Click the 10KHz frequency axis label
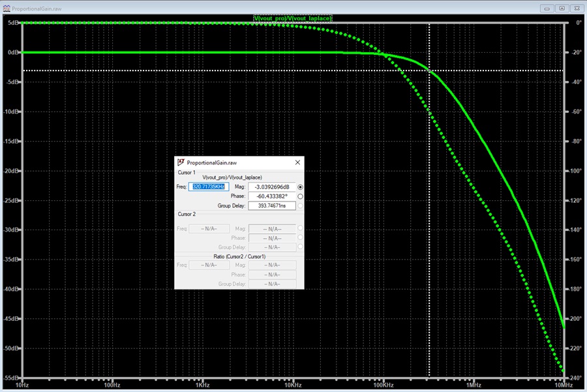Viewport: 587px width, 392px height. coord(293,385)
